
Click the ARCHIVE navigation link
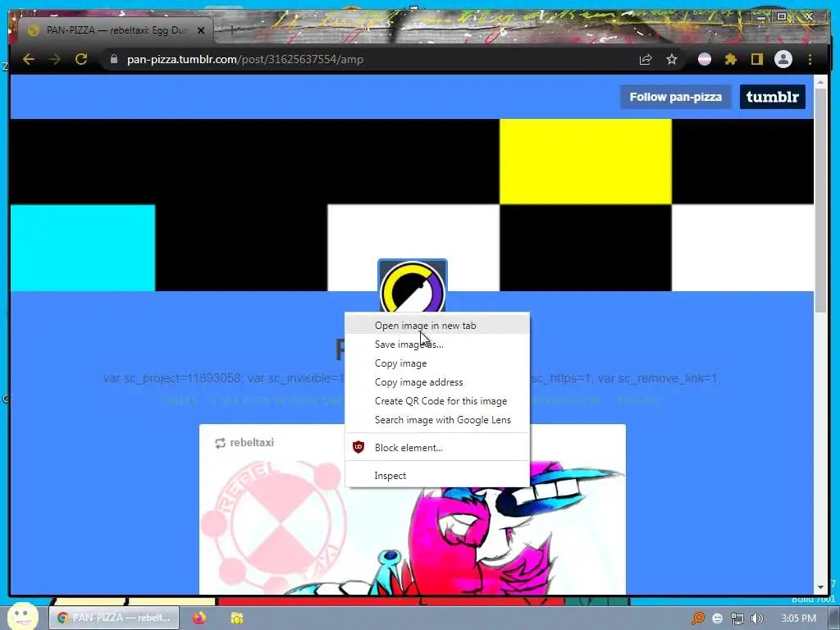[638, 400]
